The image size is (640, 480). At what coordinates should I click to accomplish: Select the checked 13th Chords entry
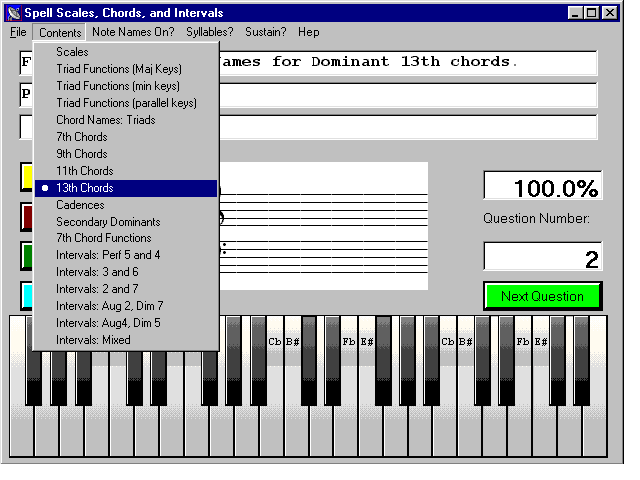pos(126,188)
